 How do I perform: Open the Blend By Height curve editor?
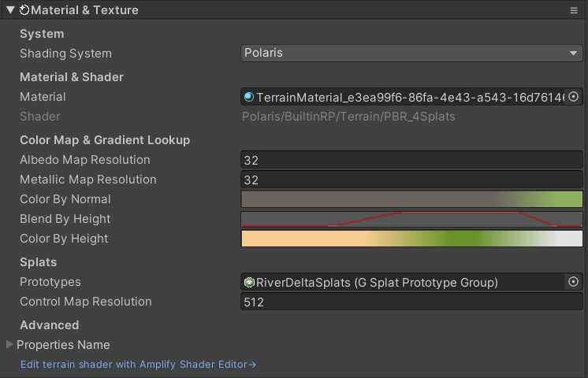(411, 219)
